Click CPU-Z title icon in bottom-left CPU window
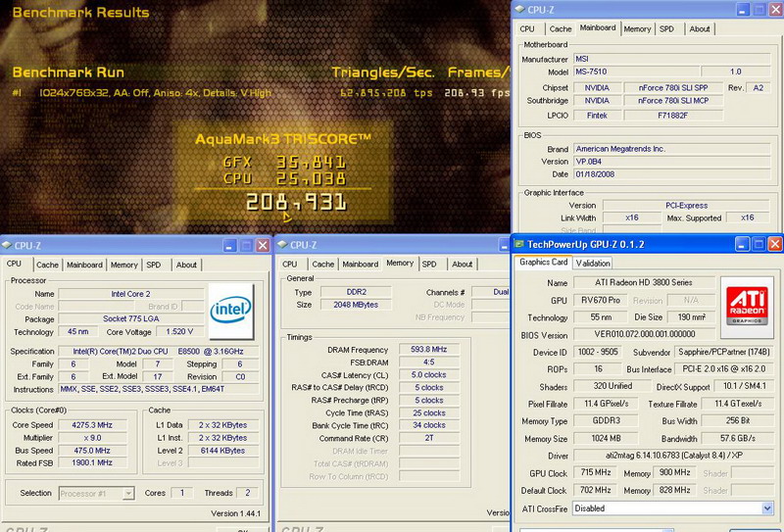This screenshot has height=532, width=784. click(x=7, y=245)
